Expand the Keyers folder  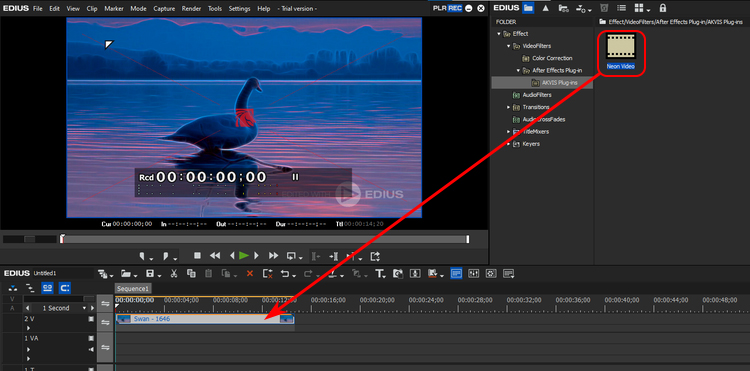[x=508, y=144]
